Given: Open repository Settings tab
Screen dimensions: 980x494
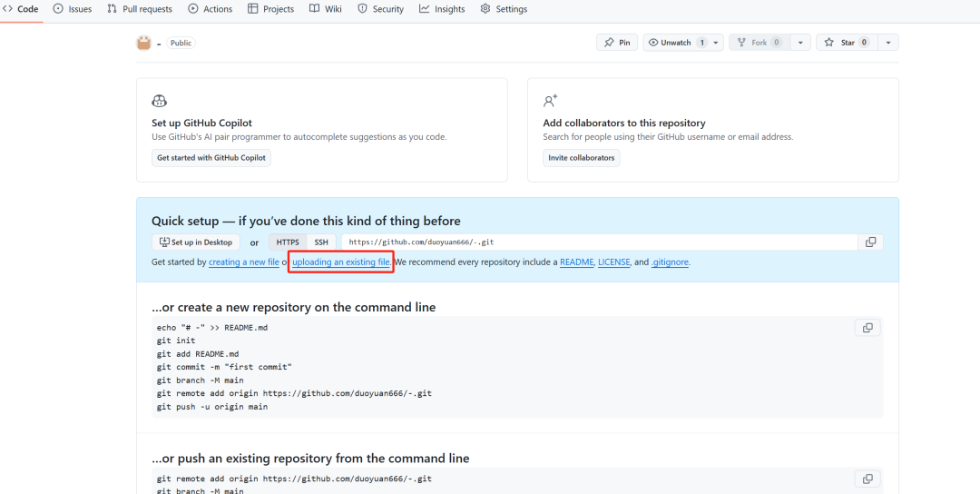Looking at the screenshot, I should point(504,9).
